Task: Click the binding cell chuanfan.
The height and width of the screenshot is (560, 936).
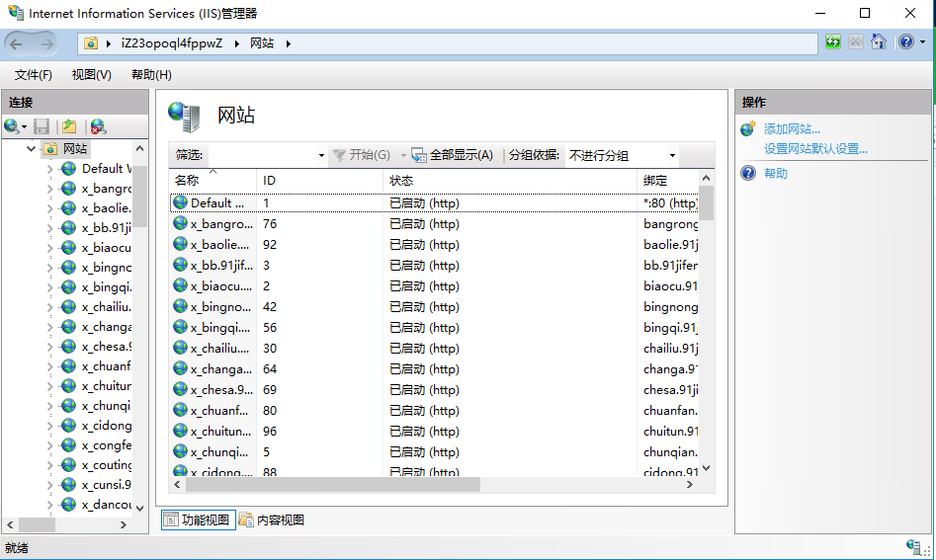Action: [670, 410]
